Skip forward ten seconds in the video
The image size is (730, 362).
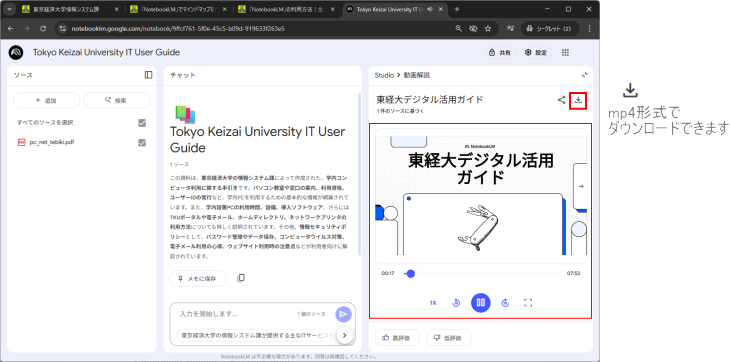[x=505, y=303]
